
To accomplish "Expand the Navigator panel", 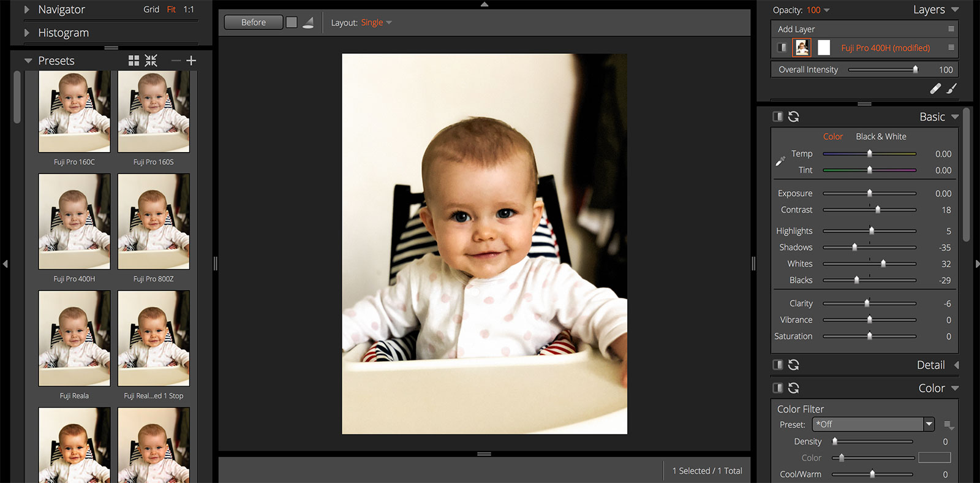I will coord(26,10).
